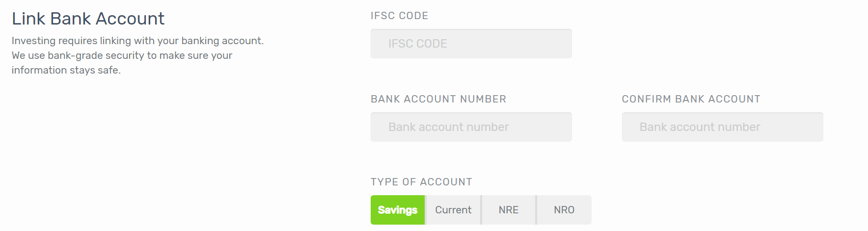Focus the Bank account number field
868x231 pixels.
click(471, 127)
